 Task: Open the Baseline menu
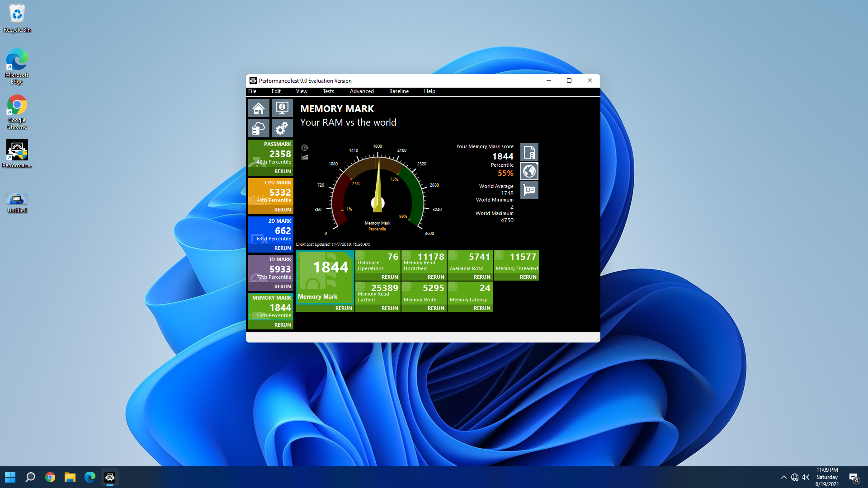pyautogui.click(x=399, y=91)
